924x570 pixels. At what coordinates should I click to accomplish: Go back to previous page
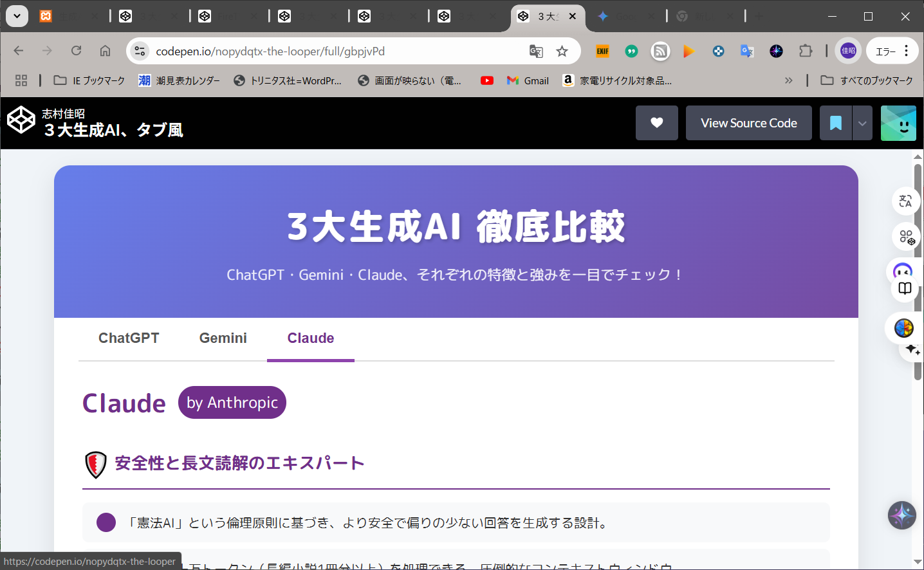(19, 51)
